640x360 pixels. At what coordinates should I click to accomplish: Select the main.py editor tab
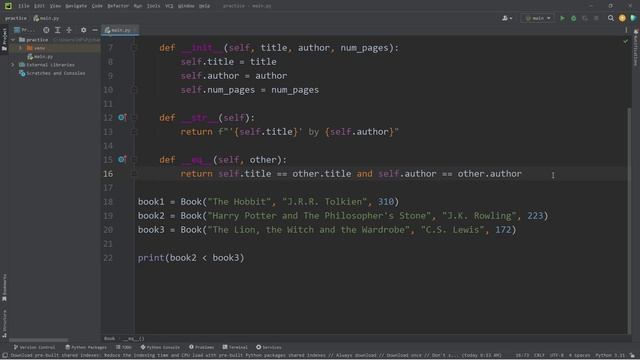click(120, 30)
